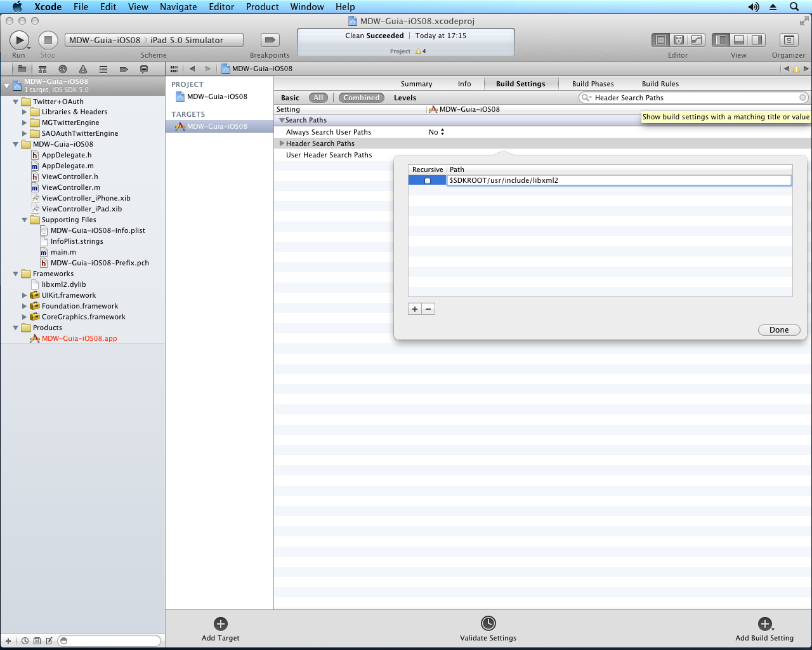812x650 pixels.
Task: Enable the Combined build settings view
Action: click(x=362, y=98)
